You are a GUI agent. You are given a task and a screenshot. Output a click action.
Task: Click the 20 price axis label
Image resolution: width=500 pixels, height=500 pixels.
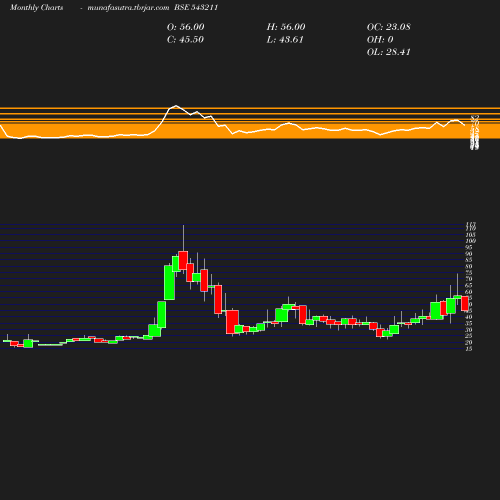coord(469,342)
